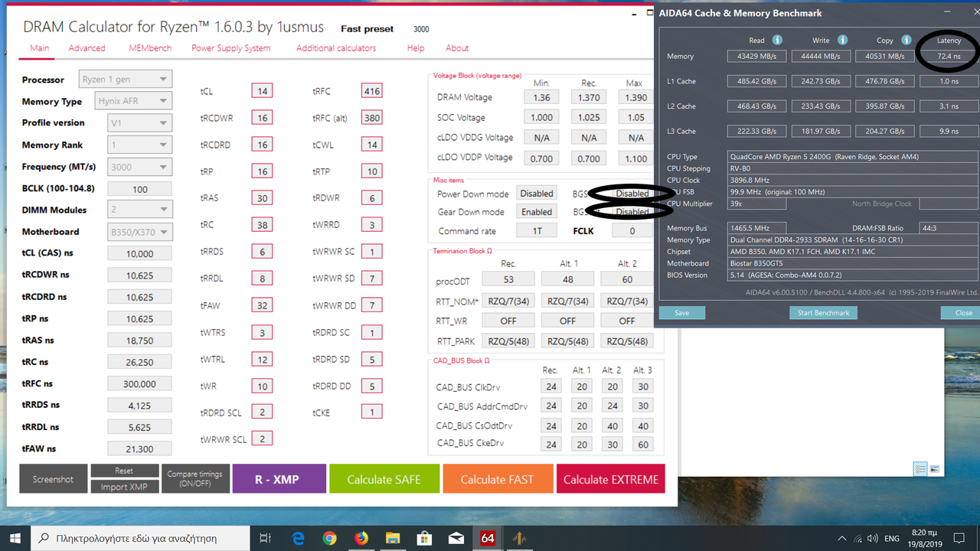Click the Power Down mode Disabled value
This screenshot has width=980, height=551.
(537, 194)
